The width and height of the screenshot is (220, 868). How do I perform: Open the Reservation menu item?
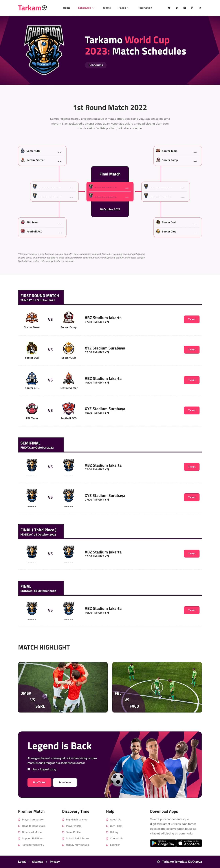click(x=145, y=8)
